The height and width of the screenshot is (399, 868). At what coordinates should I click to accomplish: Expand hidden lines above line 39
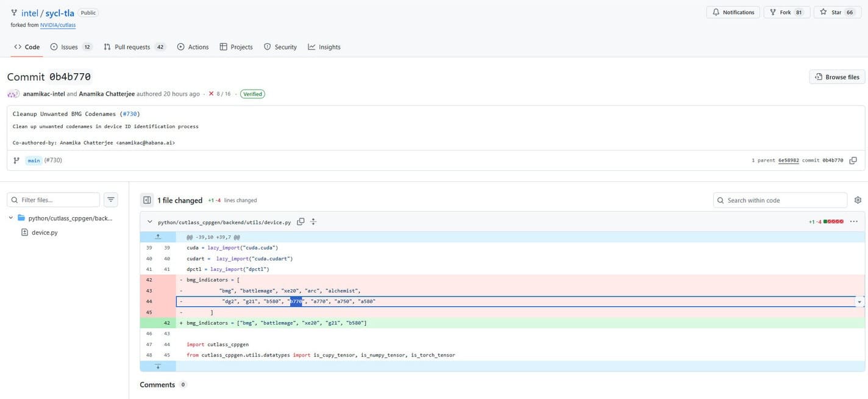point(158,237)
